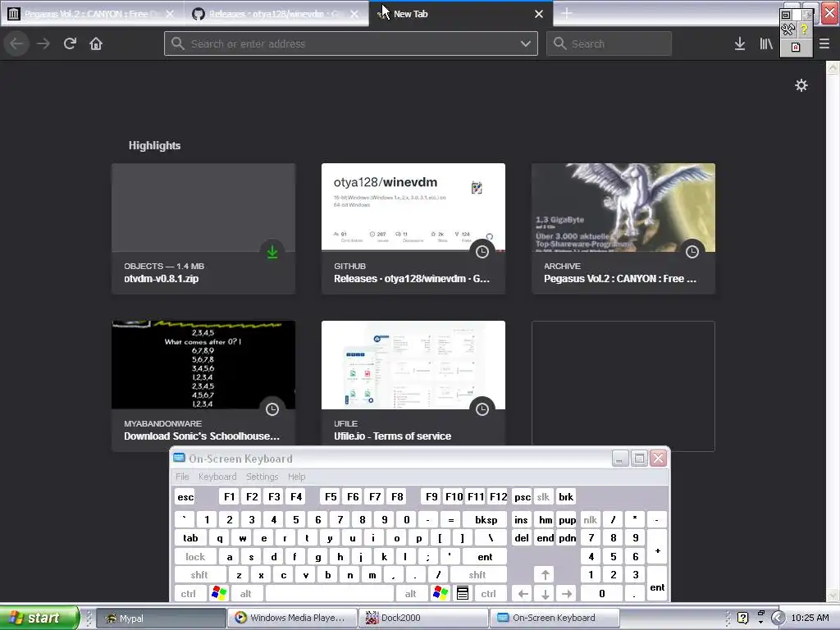Close the New Tab tab

539,14
